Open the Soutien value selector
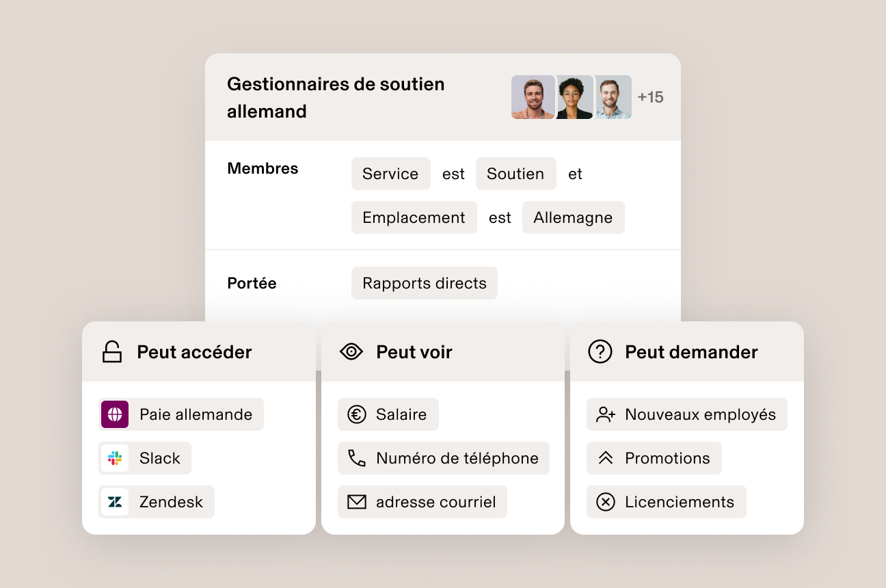Image resolution: width=886 pixels, height=588 pixels. pyautogui.click(x=515, y=174)
